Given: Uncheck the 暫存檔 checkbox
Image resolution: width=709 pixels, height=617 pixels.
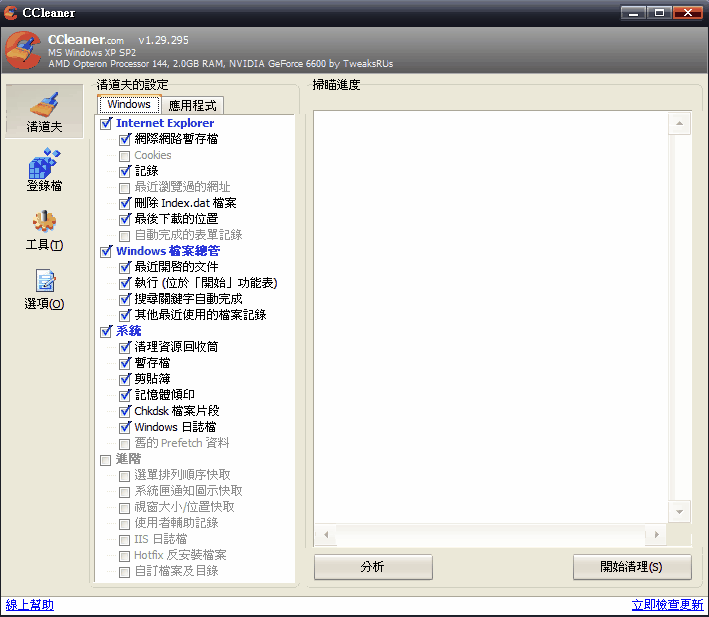Looking at the screenshot, I should (x=125, y=363).
